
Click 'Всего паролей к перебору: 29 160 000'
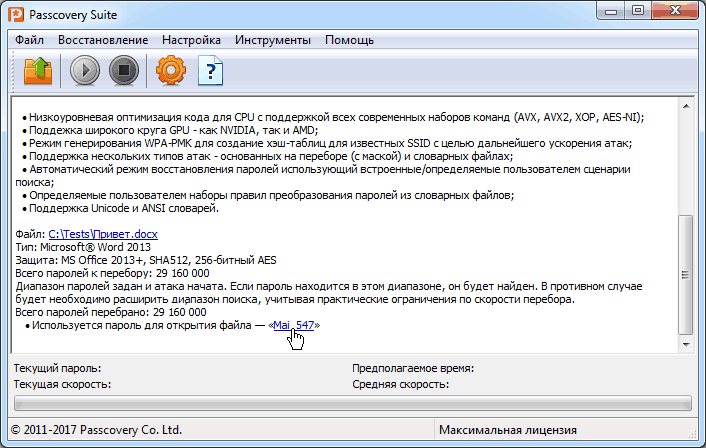click(113, 273)
